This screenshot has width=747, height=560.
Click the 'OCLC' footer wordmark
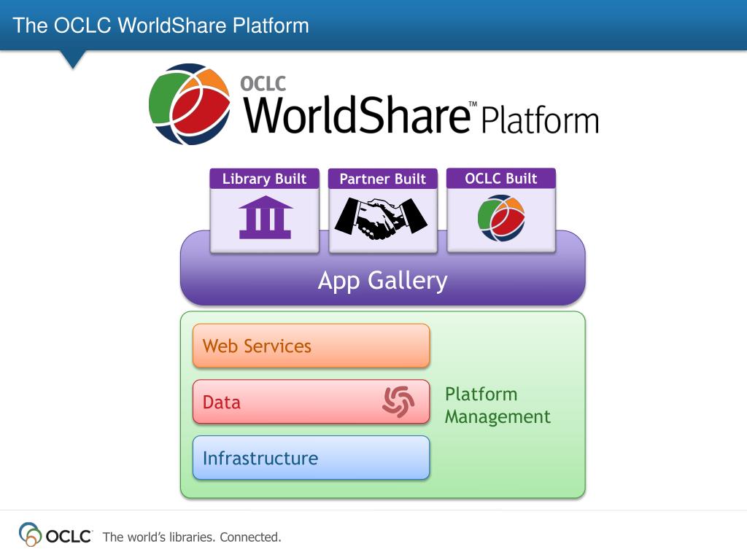coord(69,536)
